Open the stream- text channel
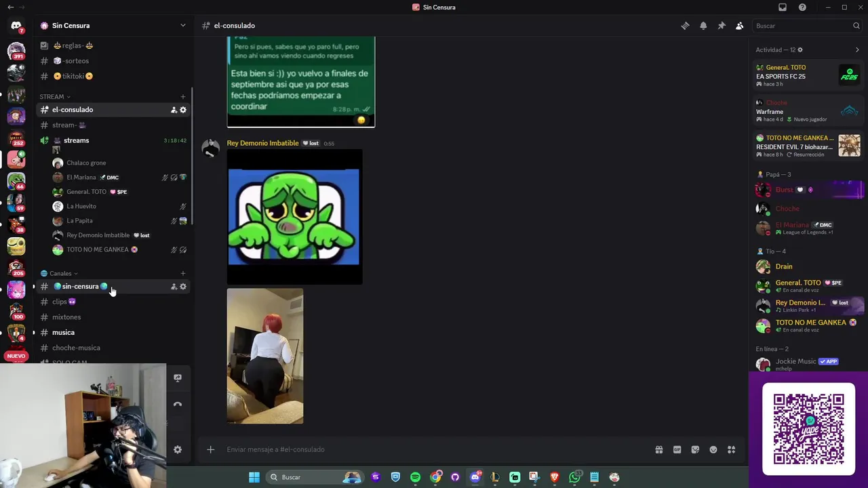Screen dimensions: 868x488 coord(69,125)
